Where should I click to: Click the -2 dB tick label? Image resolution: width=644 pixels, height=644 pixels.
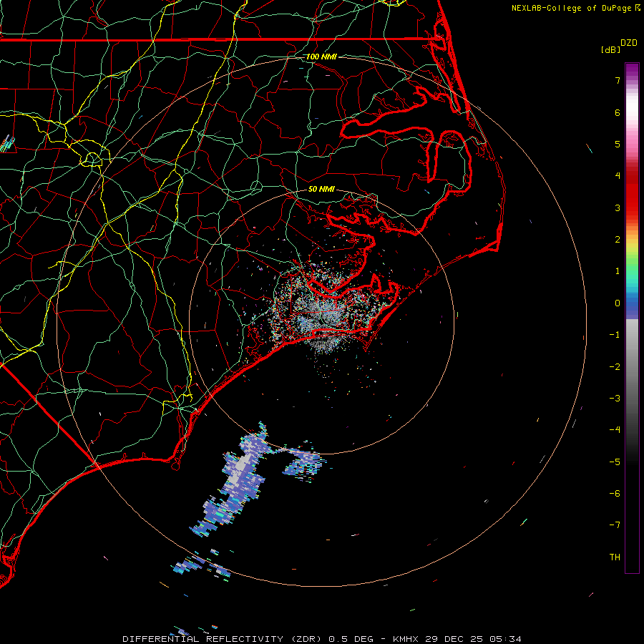615,367
